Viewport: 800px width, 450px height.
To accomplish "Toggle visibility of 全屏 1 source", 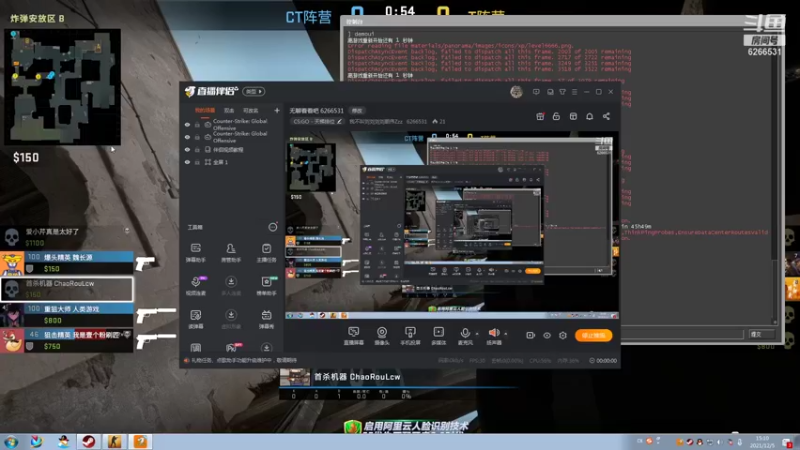I will tap(187, 162).
